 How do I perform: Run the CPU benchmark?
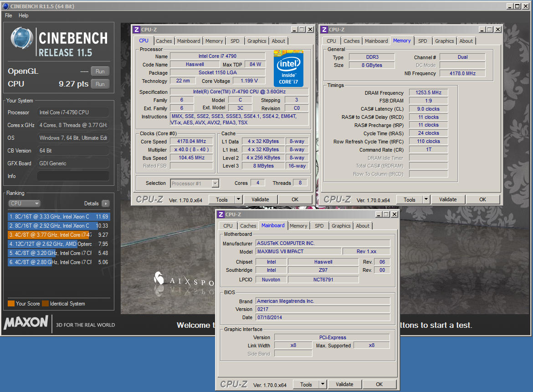pos(100,84)
